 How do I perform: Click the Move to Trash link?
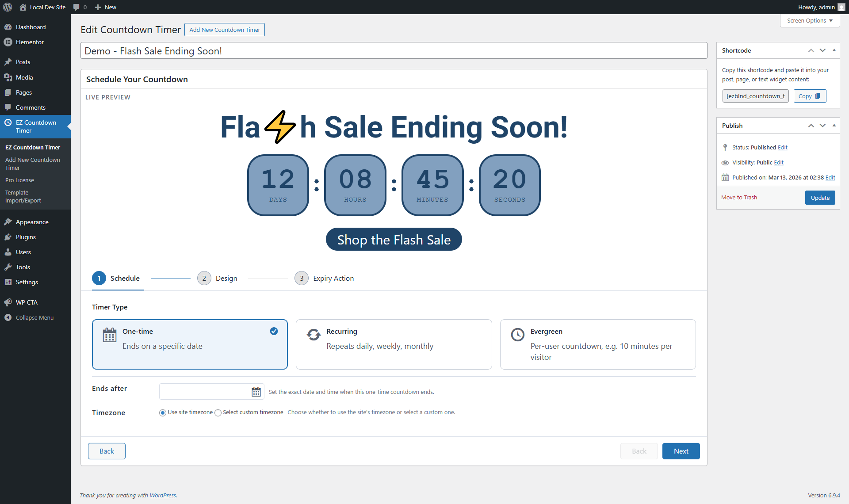(739, 198)
